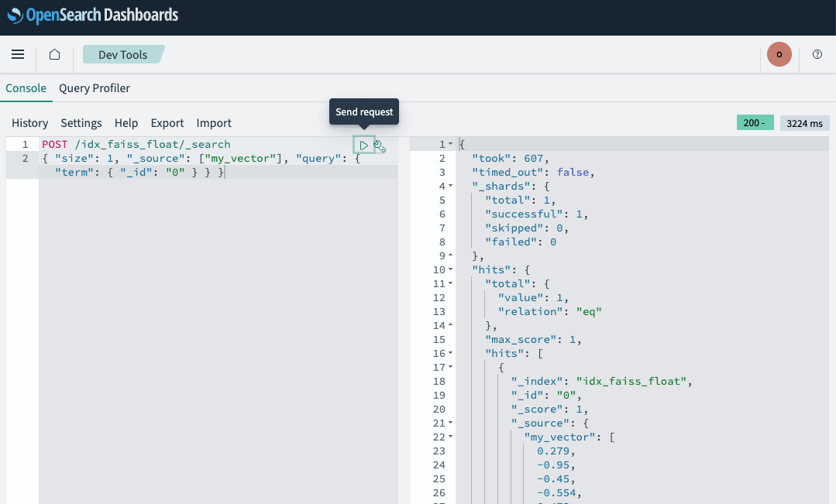Screen dimensions: 836x504
Task: Click "max_score": 1 in the response
Action: (533, 339)
